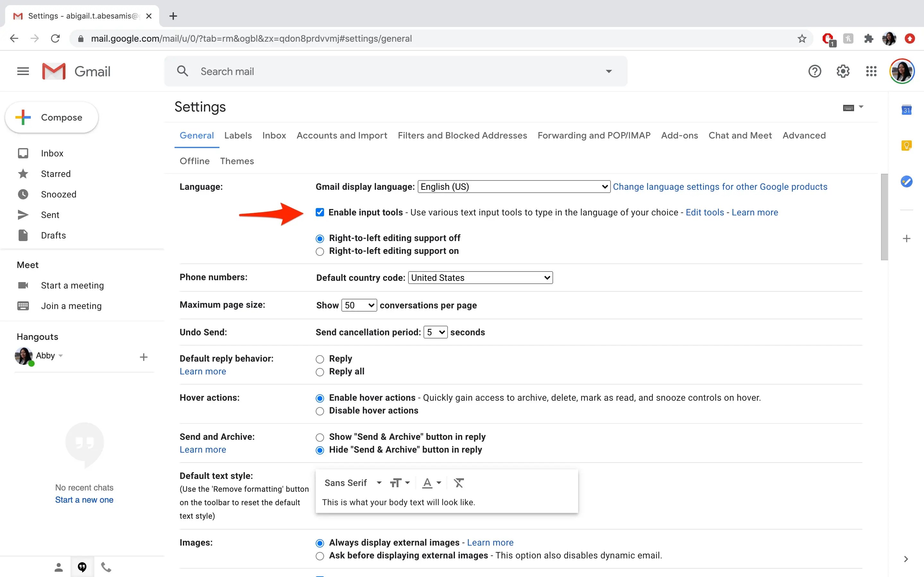Open the Themes settings tab

237,161
